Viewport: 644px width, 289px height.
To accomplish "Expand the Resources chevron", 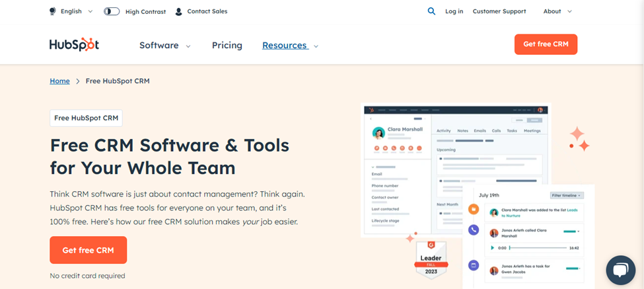I will click(x=316, y=46).
